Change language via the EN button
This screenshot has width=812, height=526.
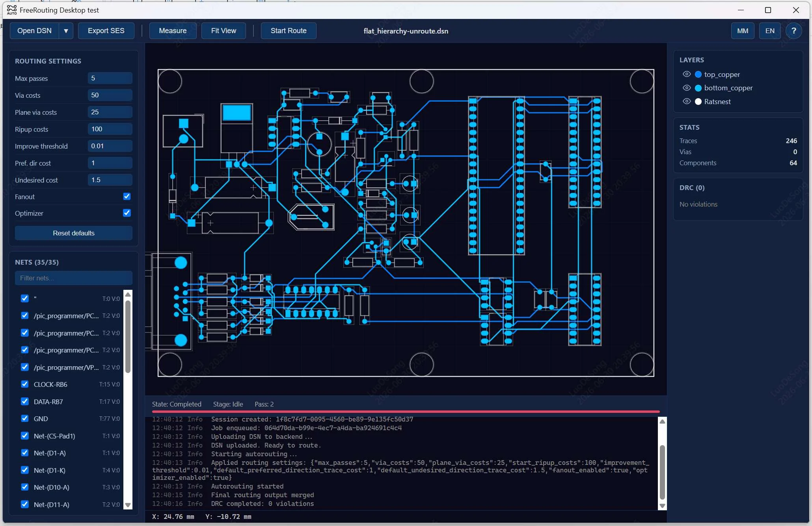pos(770,31)
